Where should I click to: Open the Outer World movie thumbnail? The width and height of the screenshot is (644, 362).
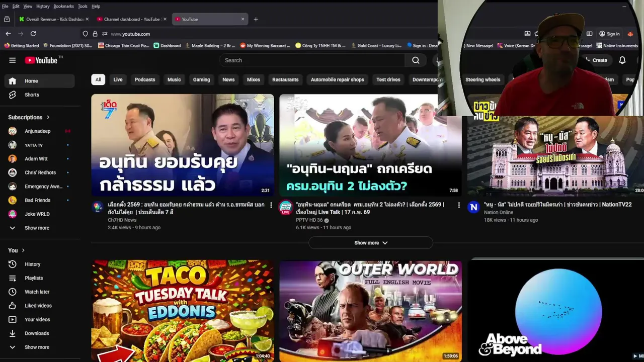(371, 310)
